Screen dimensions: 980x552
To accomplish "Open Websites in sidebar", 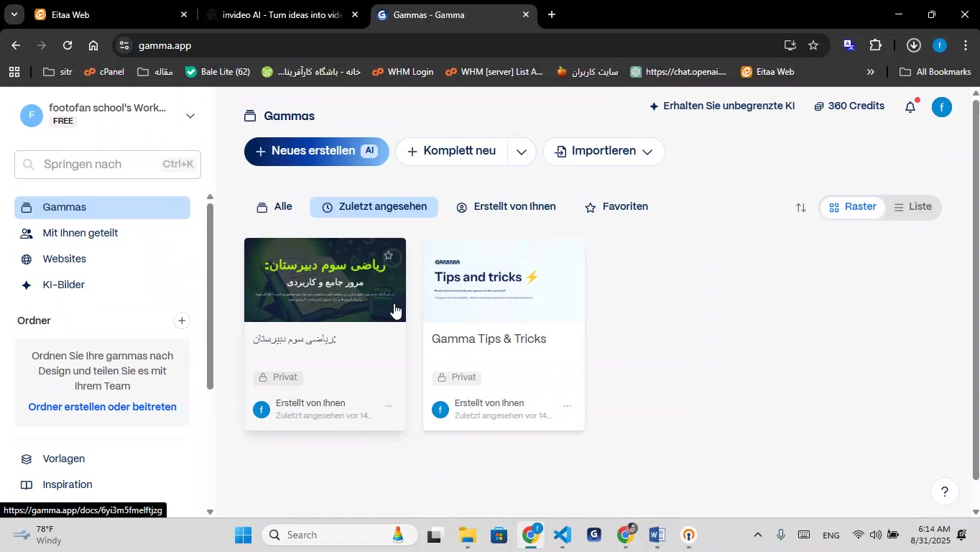I will (103, 259).
